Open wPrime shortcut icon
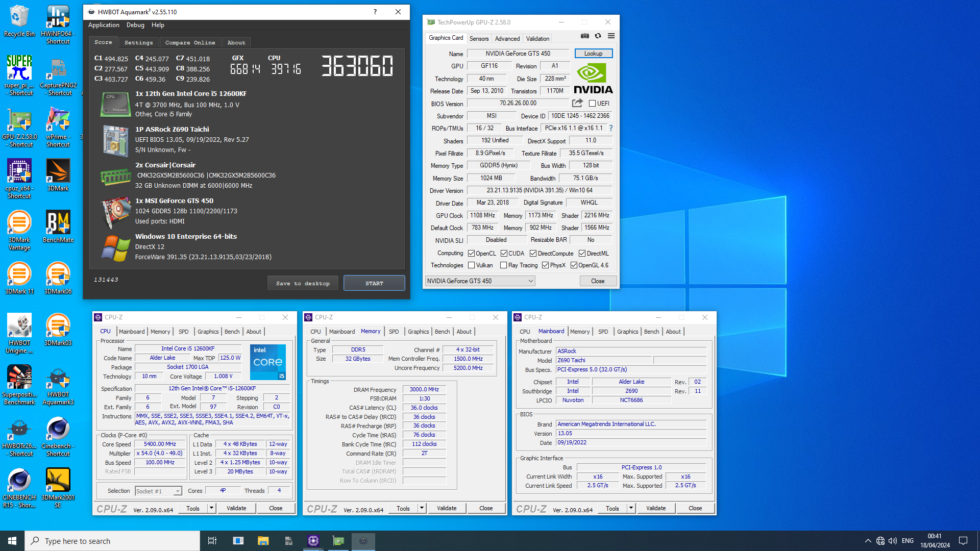The image size is (980, 551). (x=58, y=128)
